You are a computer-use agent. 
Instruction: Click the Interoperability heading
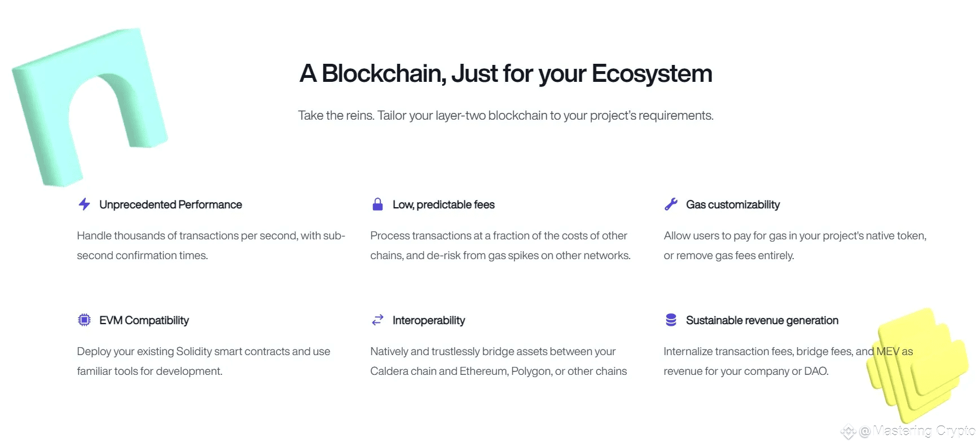(x=429, y=320)
